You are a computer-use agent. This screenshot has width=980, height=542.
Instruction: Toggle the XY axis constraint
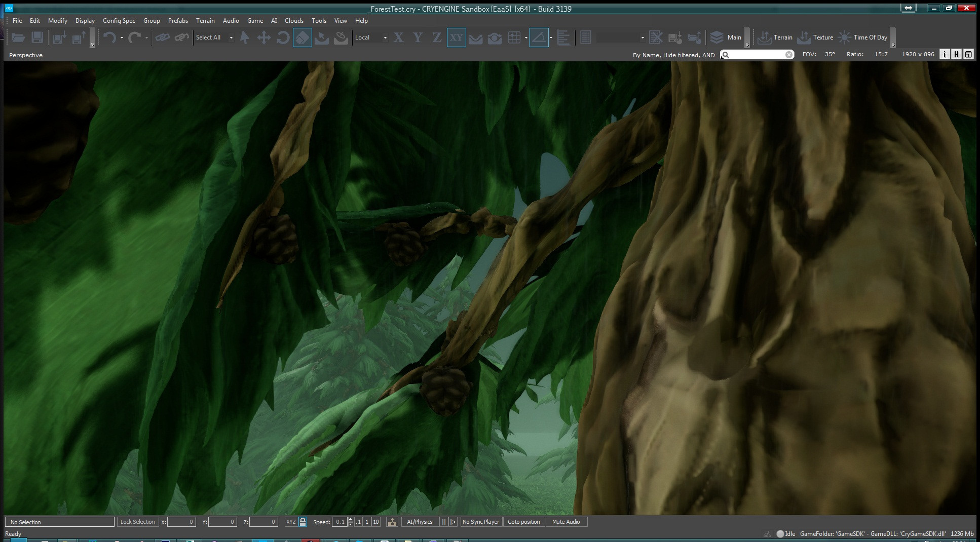pos(456,37)
